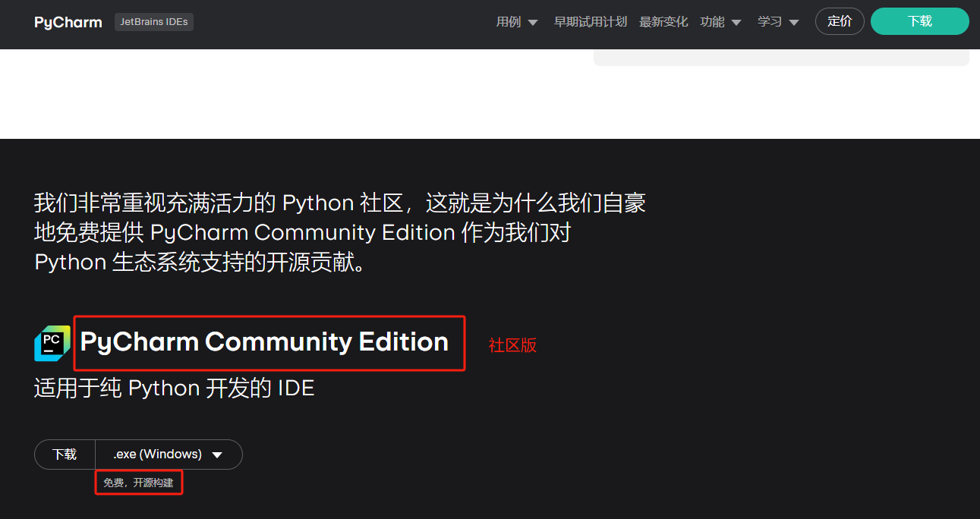980x519 pixels.
Task: Click the arrow next to .exe (Windows)
Action: click(x=217, y=455)
